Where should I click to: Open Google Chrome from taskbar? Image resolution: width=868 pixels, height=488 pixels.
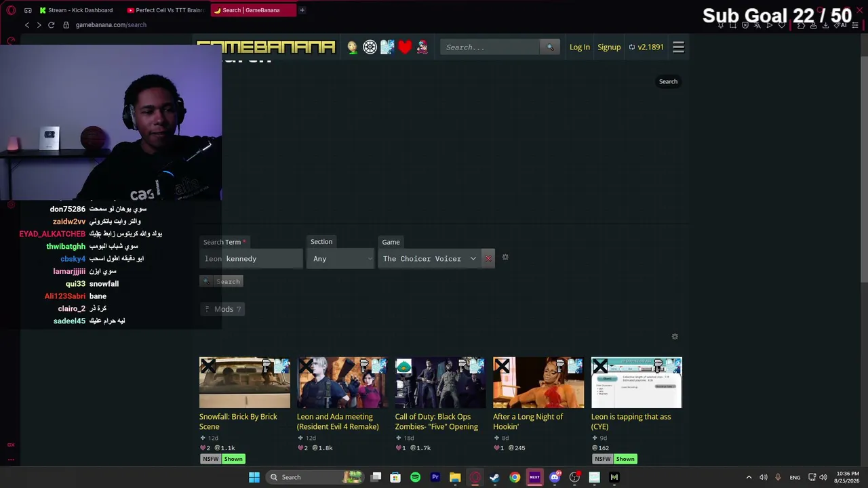pos(515,477)
